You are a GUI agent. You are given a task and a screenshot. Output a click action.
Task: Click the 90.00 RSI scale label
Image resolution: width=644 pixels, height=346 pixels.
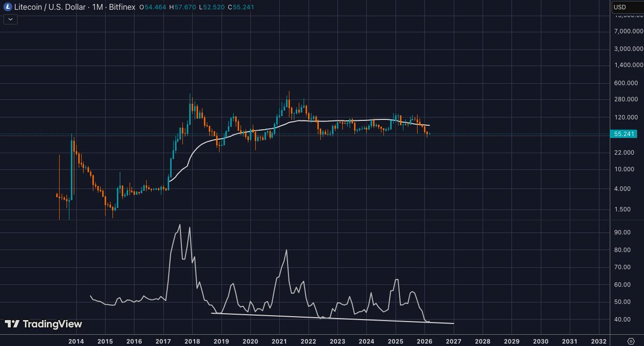pos(623,232)
